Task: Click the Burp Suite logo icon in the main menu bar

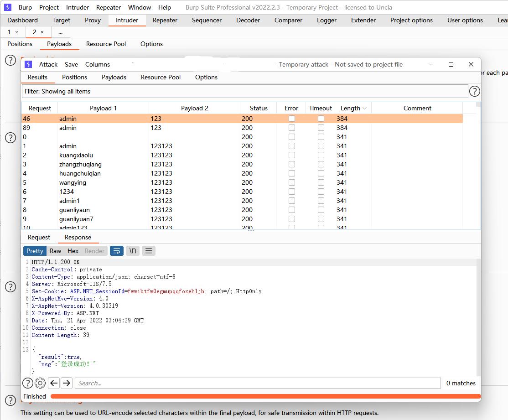Action: tap(8, 7)
